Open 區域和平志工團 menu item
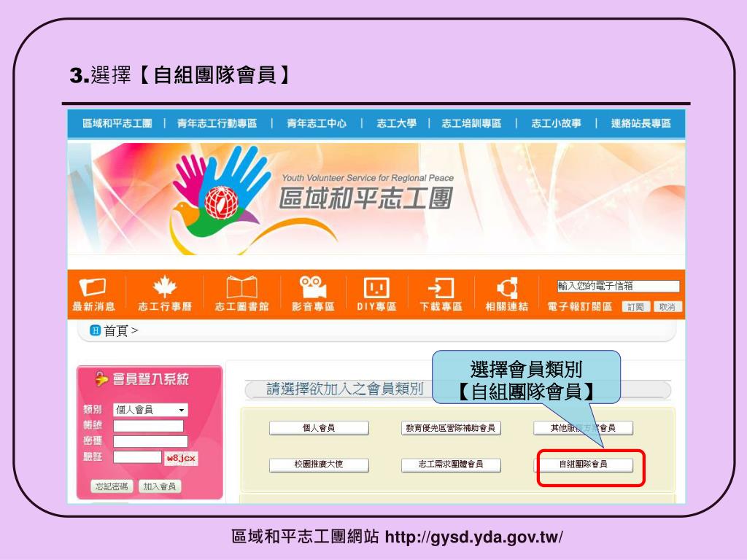747x560 pixels. (x=117, y=123)
